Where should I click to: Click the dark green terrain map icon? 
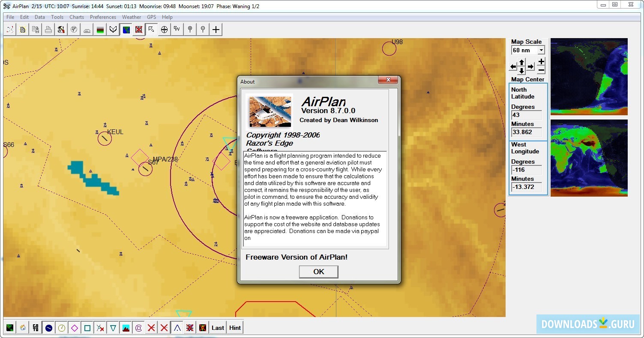pyautogui.click(x=10, y=328)
